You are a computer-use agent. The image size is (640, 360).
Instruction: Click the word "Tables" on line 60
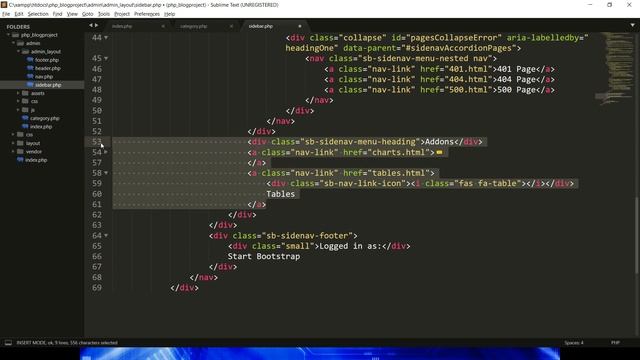280,194
